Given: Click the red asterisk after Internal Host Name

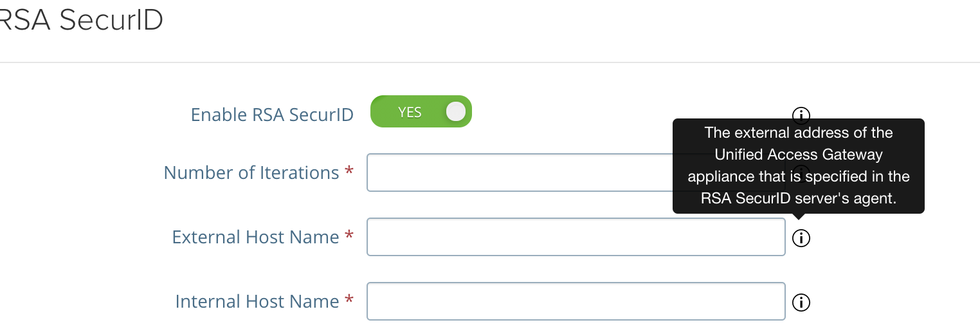Looking at the screenshot, I should point(349,300).
